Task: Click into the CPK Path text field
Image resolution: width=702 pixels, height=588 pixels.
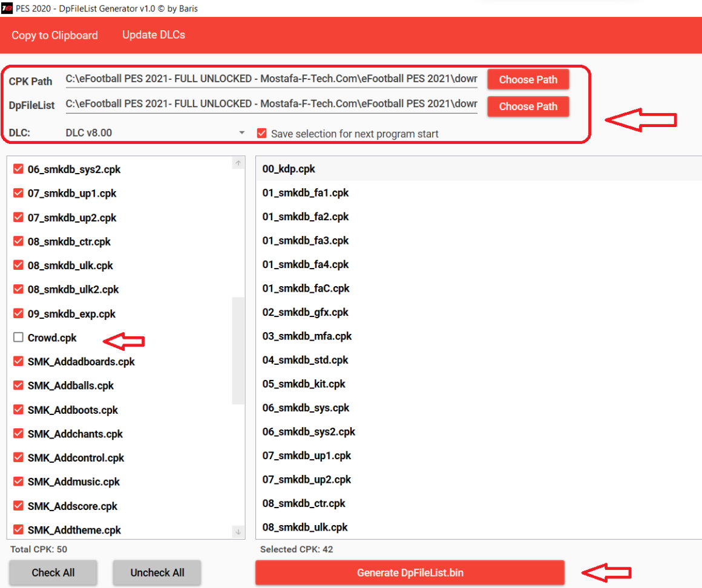Action: click(271, 79)
